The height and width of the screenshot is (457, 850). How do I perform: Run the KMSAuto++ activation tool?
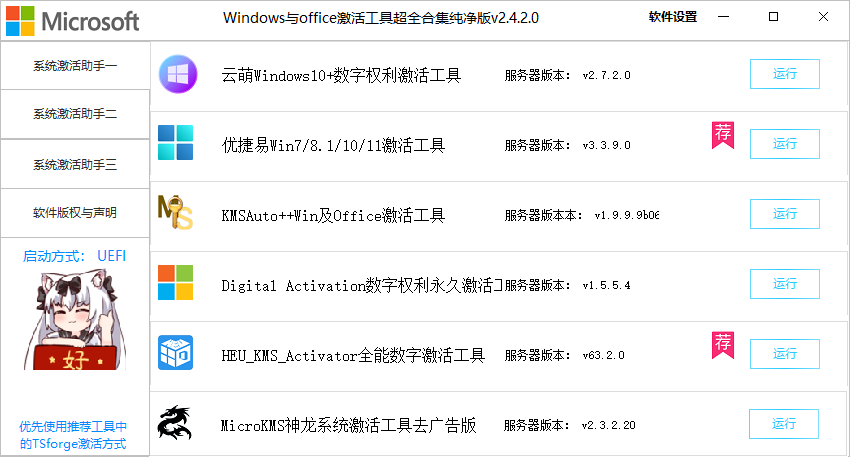(785, 214)
